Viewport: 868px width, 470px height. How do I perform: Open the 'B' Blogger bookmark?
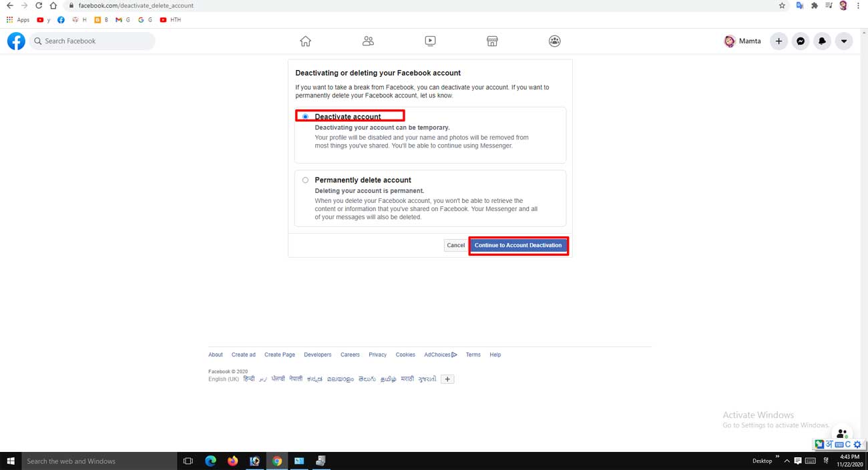[101, 20]
